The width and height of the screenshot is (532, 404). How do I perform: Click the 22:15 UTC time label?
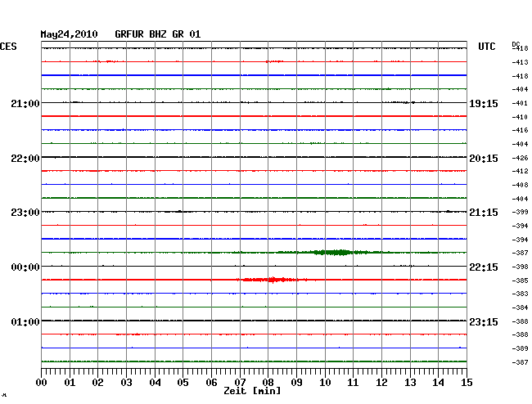pyautogui.click(x=484, y=267)
